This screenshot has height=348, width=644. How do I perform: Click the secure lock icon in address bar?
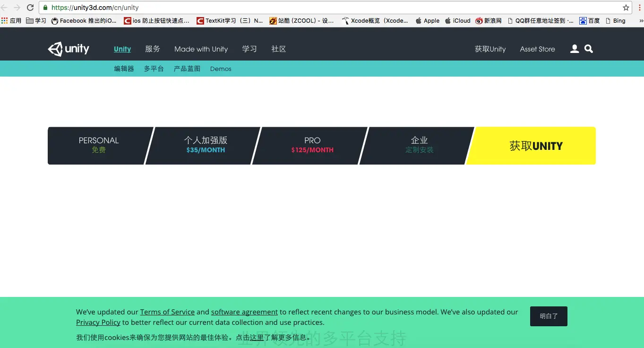point(45,8)
